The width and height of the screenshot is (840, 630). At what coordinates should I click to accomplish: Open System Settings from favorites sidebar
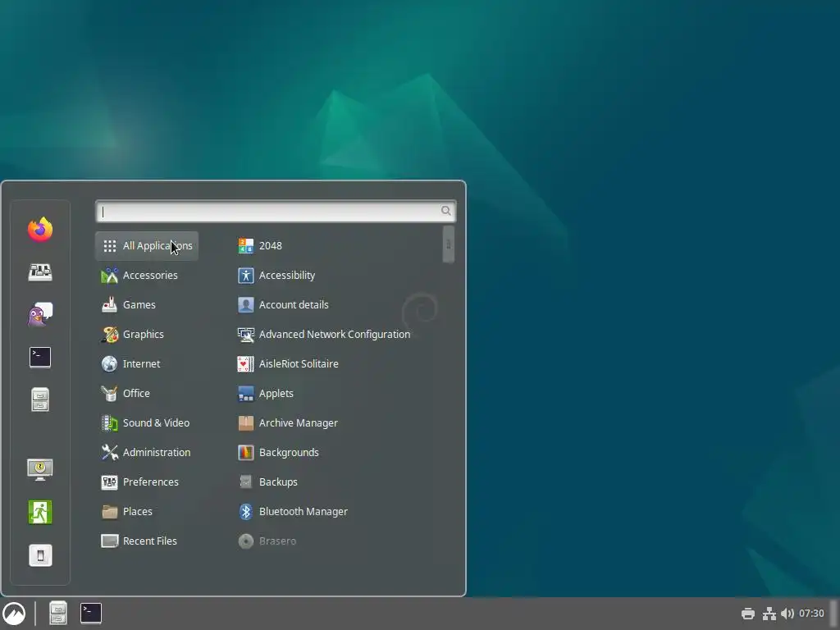pyautogui.click(x=40, y=272)
